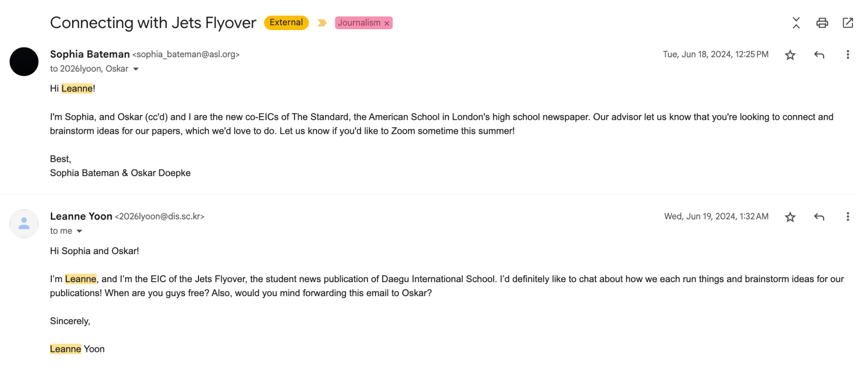Remove the Journalism label

click(x=387, y=23)
